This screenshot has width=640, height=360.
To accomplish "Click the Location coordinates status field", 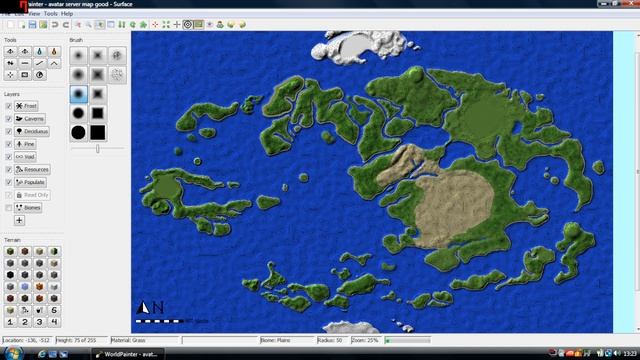I will (x=28, y=340).
